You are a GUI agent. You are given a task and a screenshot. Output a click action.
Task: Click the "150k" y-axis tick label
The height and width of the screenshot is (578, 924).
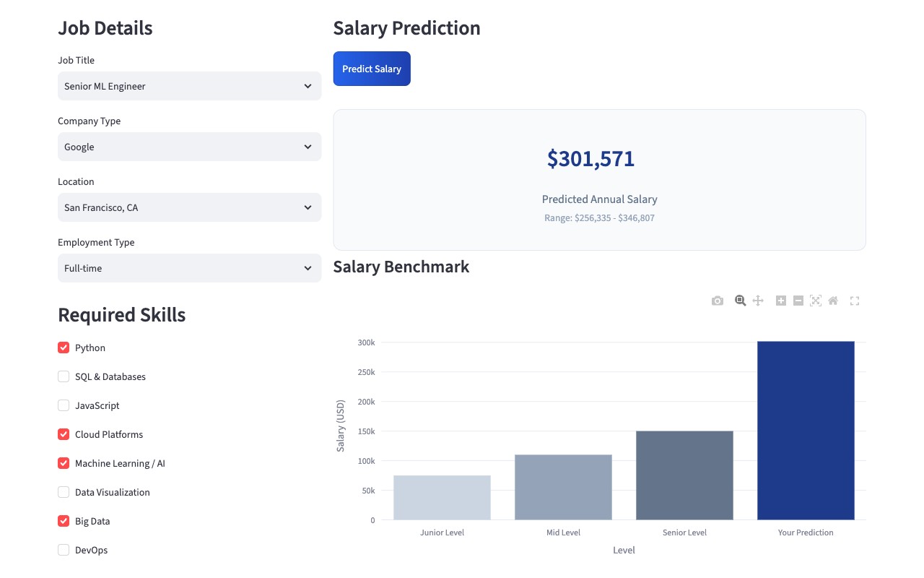coord(366,431)
